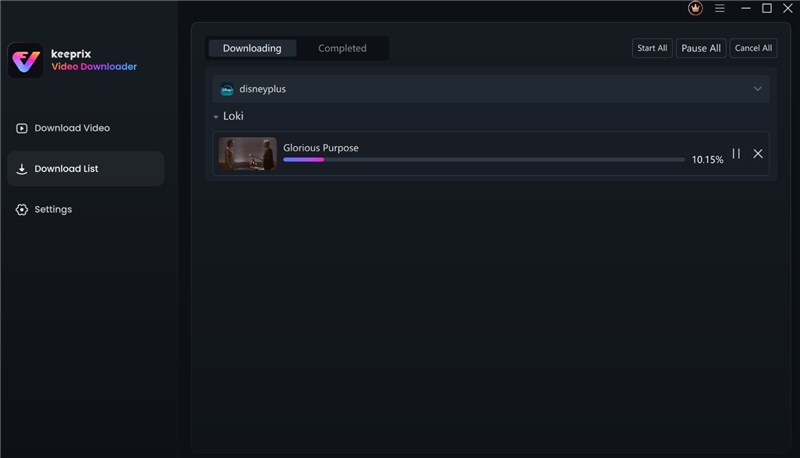Minimize the Keeprix window
Viewport: 800px width, 458px height.
[x=745, y=8]
